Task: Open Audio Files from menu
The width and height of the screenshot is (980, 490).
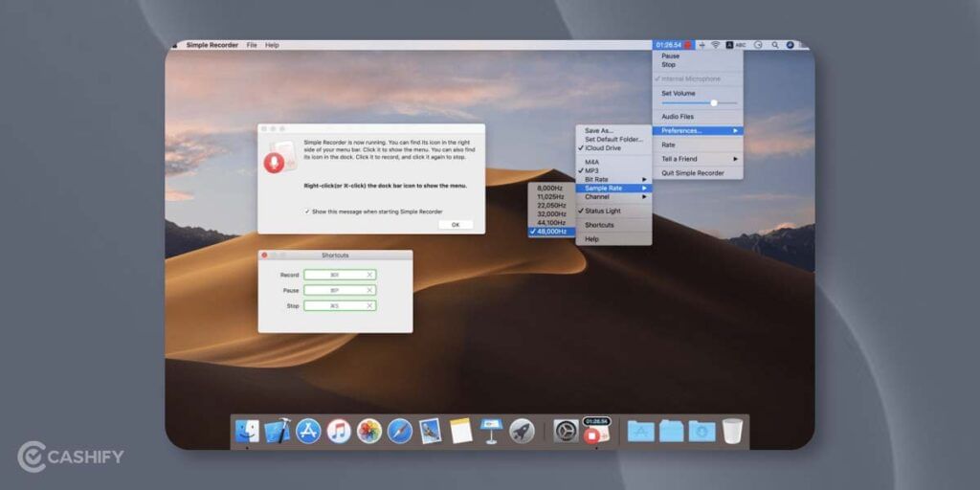Action: [x=698, y=117]
